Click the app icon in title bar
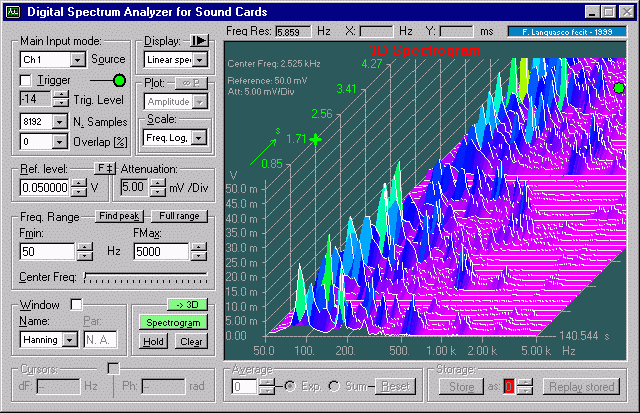Viewport: 640px width, 413px height. tap(12, 12)
